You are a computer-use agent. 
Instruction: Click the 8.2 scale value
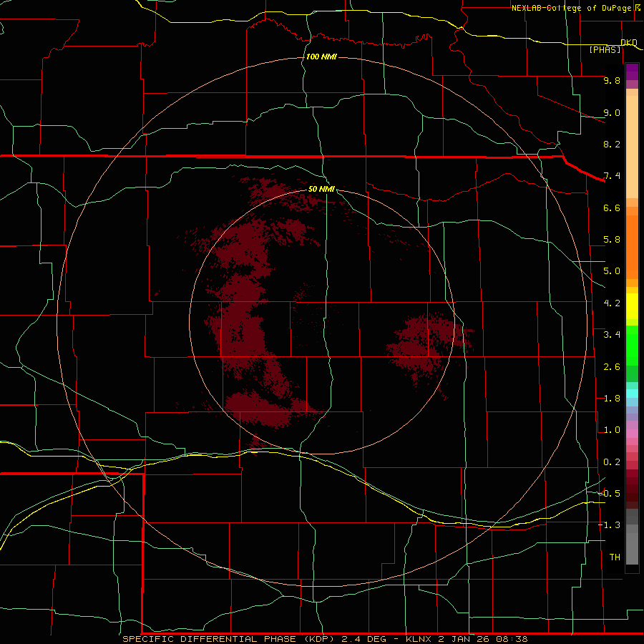coord(612,144)
